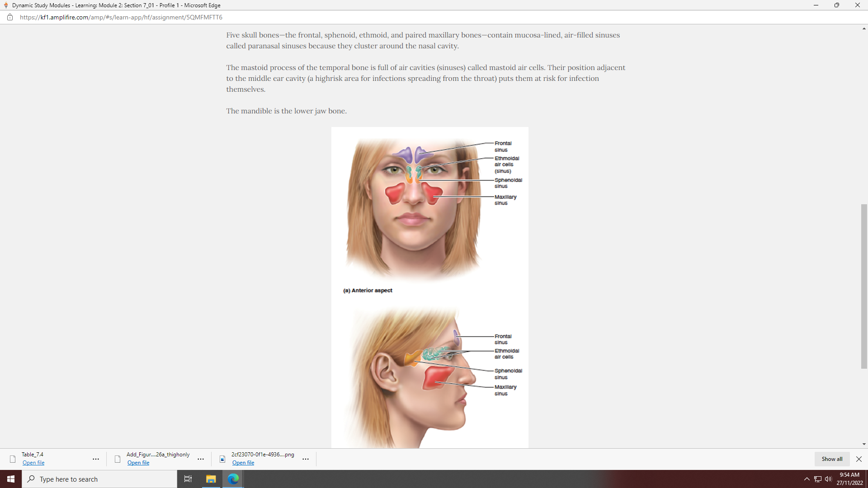This screenshot has height=488, width=868.
Task: Close the downloads bar
Action: pyautogui.click(x=859, y=459)
